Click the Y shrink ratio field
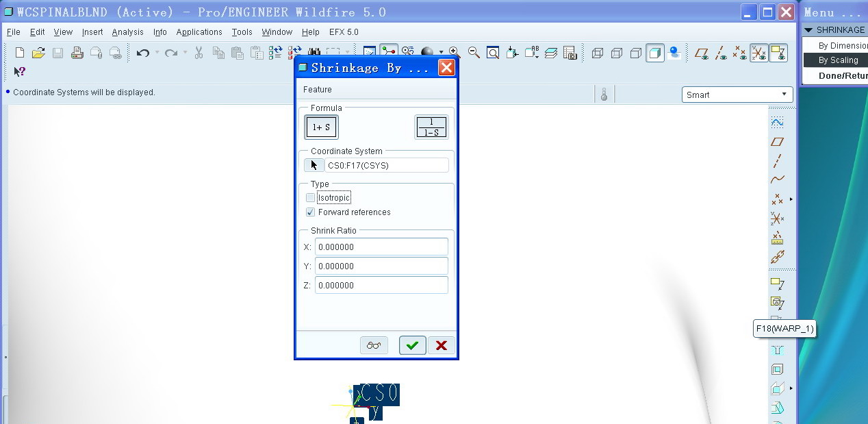868x424 pixels. pos(381,266)
